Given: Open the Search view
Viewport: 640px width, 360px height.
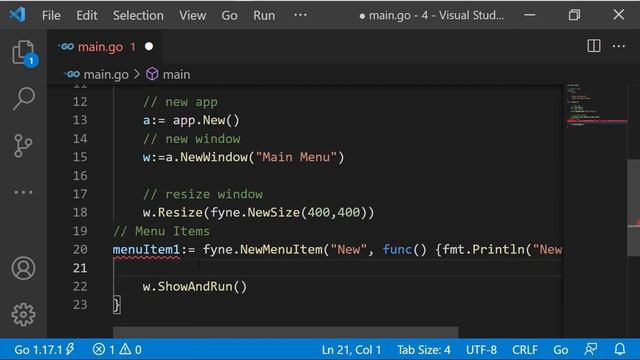Looking at the screenshot, I should tap(23, 98).
